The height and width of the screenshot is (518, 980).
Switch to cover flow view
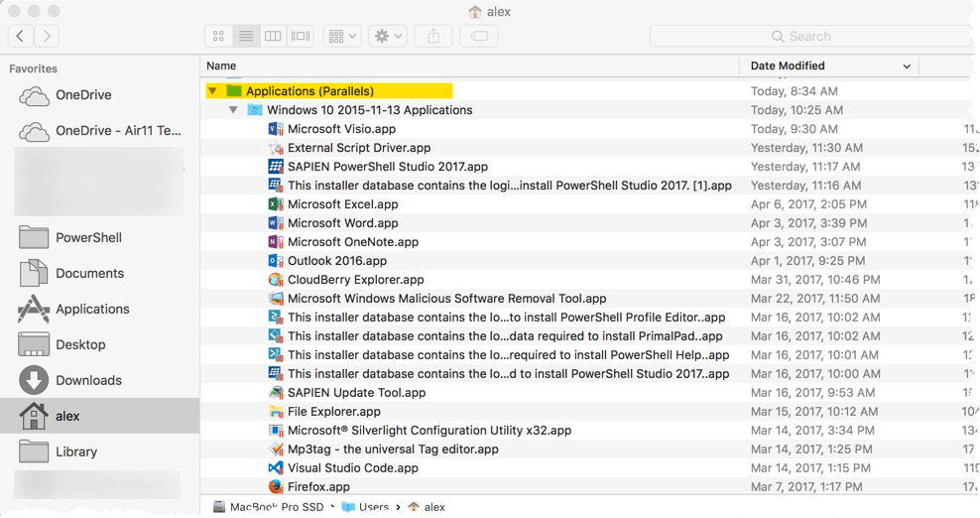300,37
